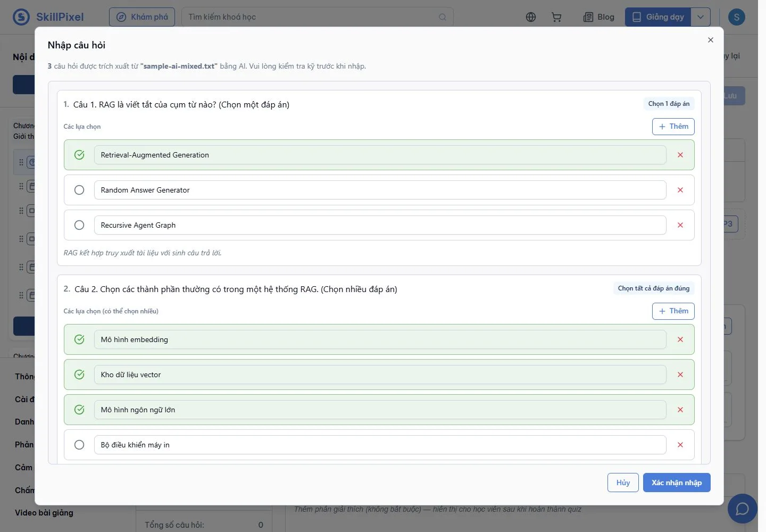This screenshot has width=766, height=532.
Task: Open the language globe icon
Action: (x=530, y=17)
